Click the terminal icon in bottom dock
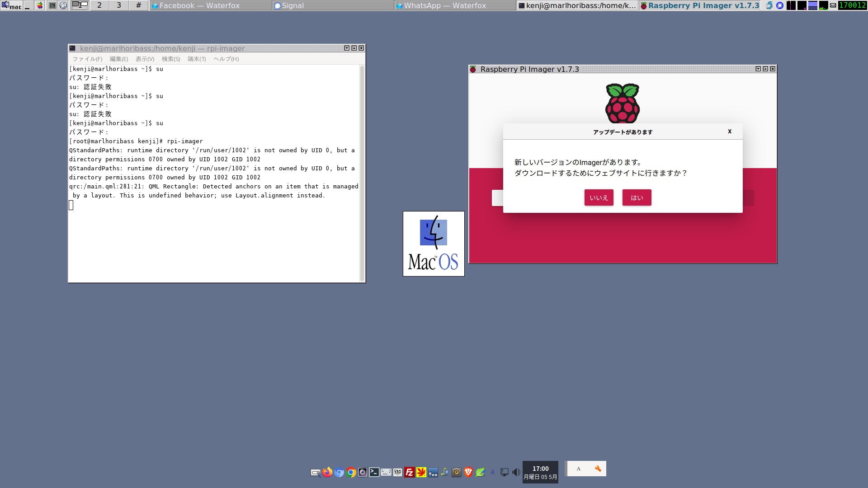This screenshot has width=868, height=488. (374, 472)
